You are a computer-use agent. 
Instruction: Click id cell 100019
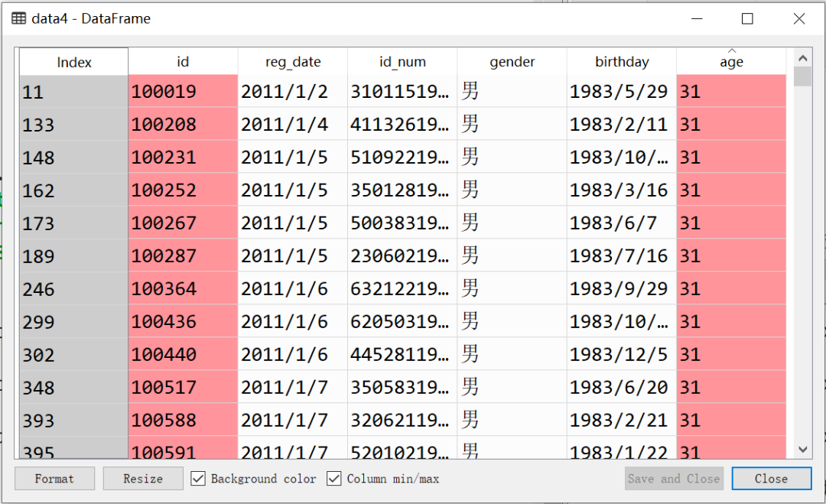click(183, 92)
